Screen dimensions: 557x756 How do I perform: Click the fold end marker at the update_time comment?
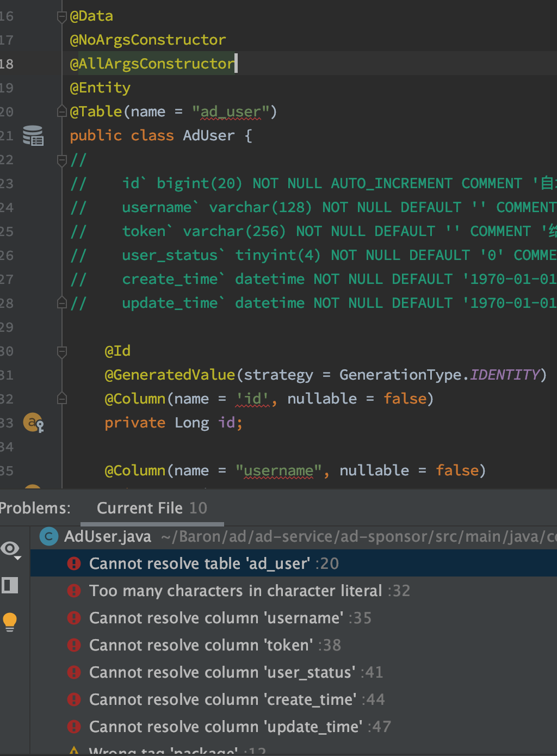[62, 303]
